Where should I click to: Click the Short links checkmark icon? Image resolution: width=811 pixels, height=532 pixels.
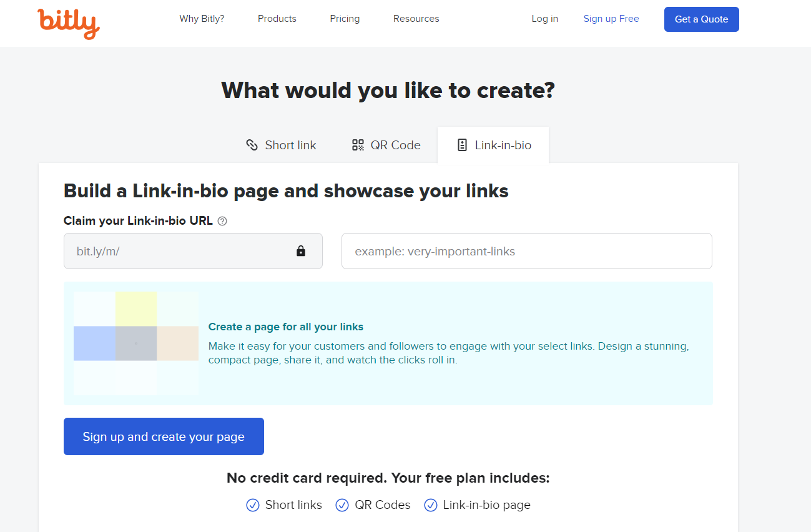tap(253, 505)
